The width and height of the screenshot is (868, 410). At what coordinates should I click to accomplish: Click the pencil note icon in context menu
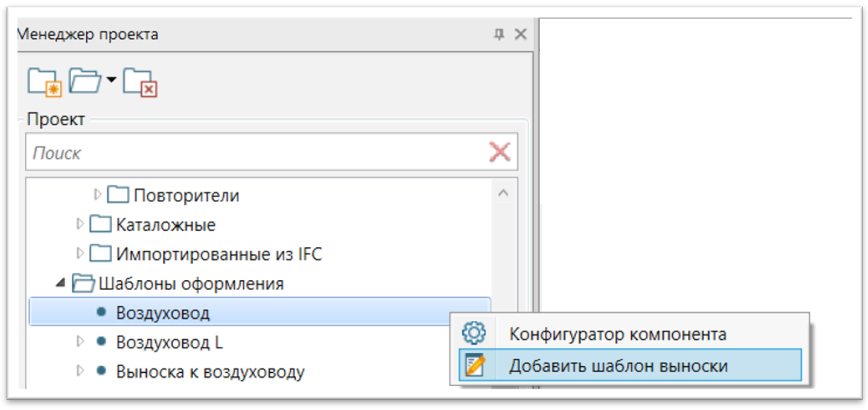pyautogui.click(x=476, y=365)
